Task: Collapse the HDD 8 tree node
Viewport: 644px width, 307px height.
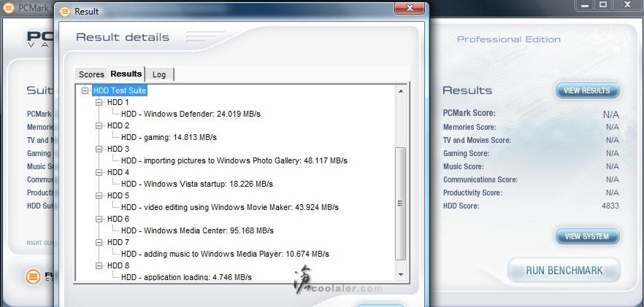Action: (99, 266)
